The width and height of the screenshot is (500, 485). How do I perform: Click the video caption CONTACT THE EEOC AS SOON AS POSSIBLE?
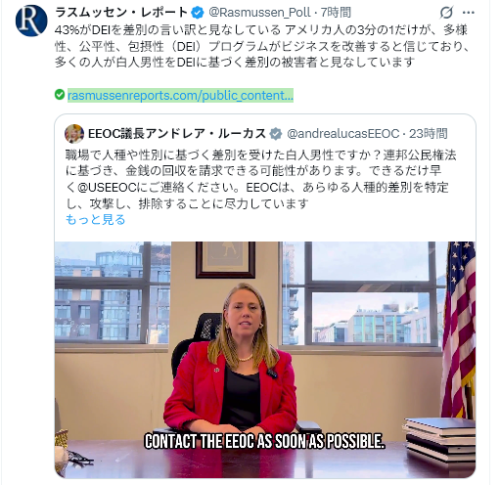point(265,441)
